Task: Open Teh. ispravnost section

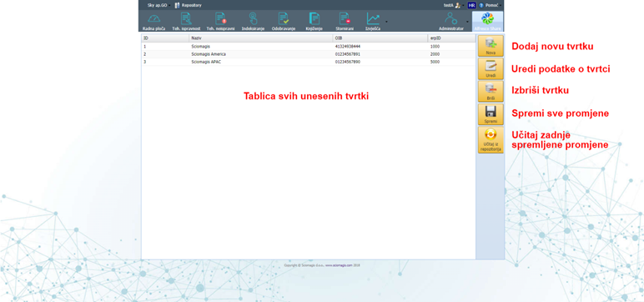Action: tap(186, 22)
